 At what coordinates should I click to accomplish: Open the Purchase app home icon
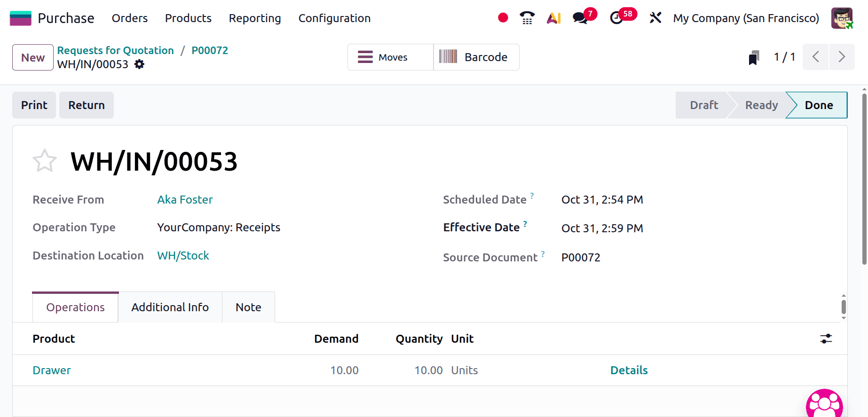(x=21, y=18)
